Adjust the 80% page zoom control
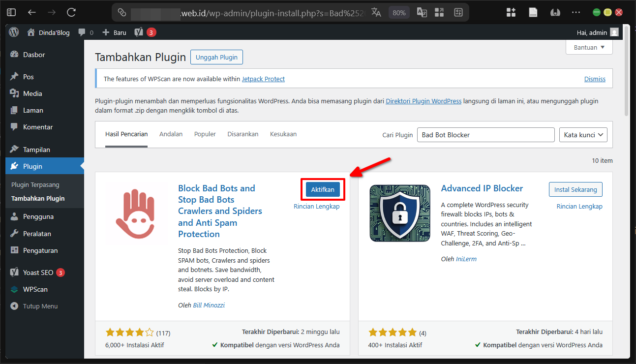 399,12
